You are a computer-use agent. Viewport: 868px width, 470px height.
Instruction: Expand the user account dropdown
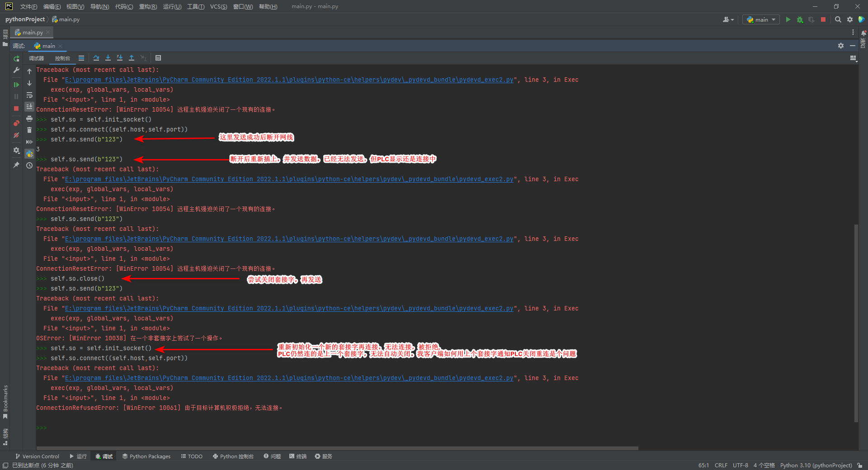pyautogui.click(x=728, y=19)
